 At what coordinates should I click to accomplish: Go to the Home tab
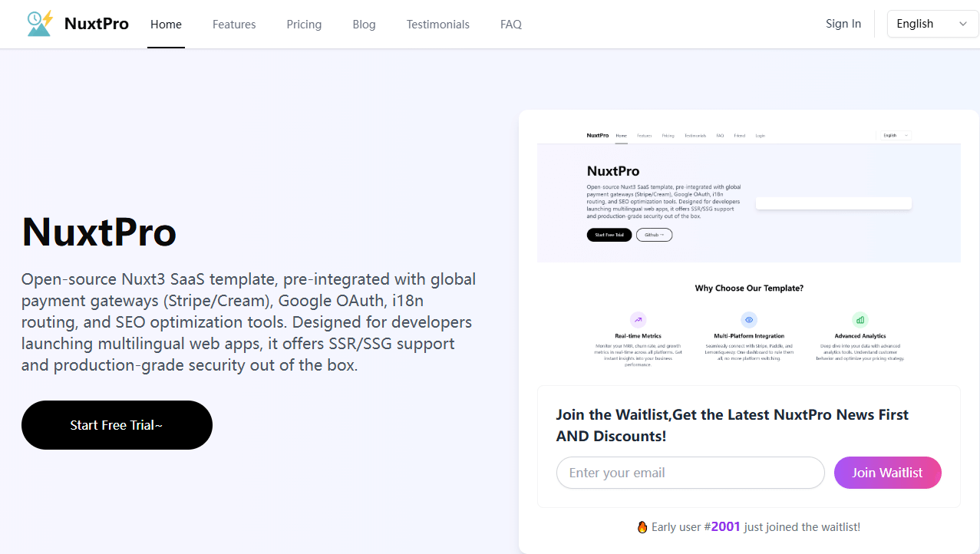pyautogui.click(x=166, y=25)
